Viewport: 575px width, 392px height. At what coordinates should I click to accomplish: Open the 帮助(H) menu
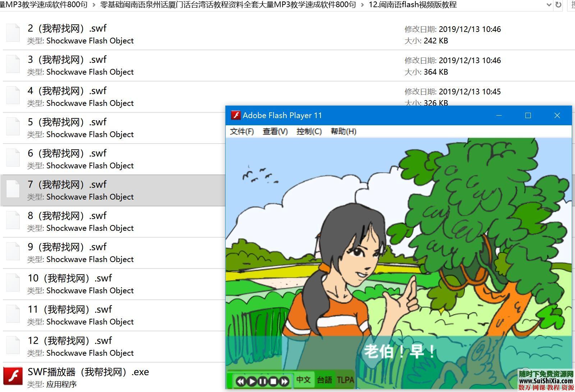tap(343, 131)
